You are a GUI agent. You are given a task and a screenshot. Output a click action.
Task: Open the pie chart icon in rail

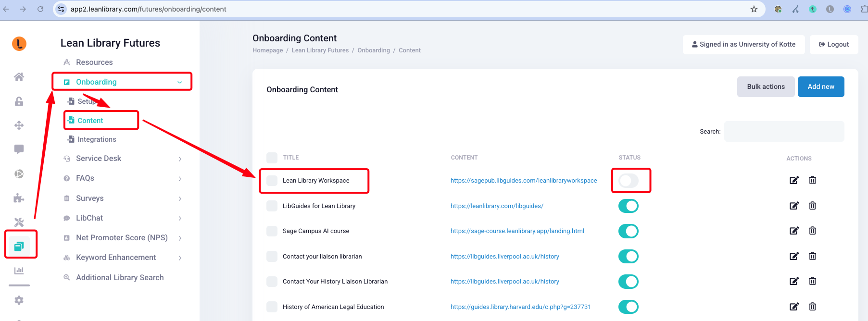click(x=19, y=174)
